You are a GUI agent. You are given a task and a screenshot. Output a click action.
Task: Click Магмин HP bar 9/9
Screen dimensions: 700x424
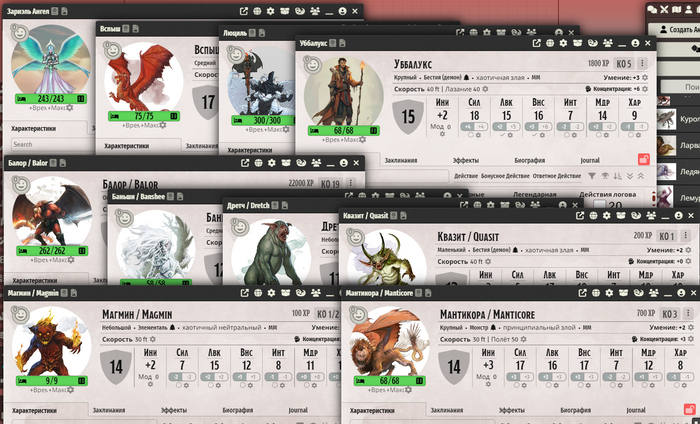click(x=51, y=381)
